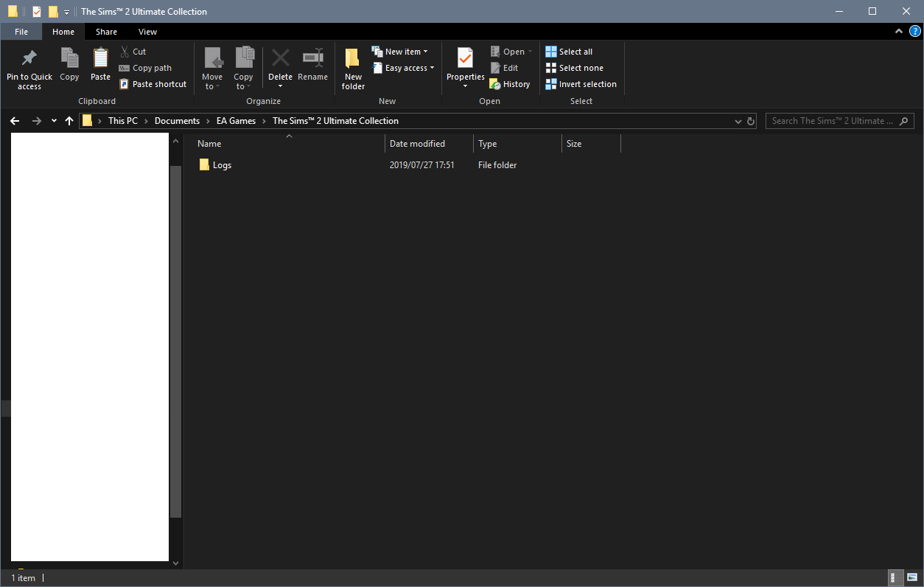Click the History icon in Open group
The height and width of the screenshot is (587, 924).
[x=495, y=84]
